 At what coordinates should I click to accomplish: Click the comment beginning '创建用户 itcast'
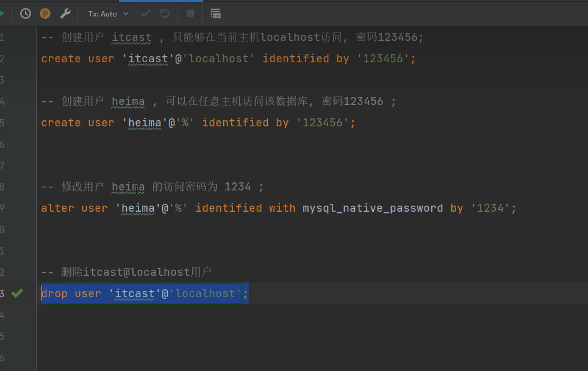(232, 37)
